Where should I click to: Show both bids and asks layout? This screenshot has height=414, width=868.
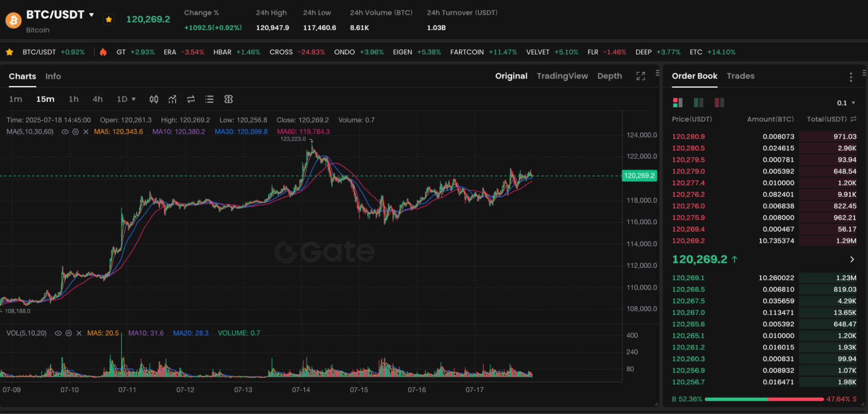click(x=677, y=103)
